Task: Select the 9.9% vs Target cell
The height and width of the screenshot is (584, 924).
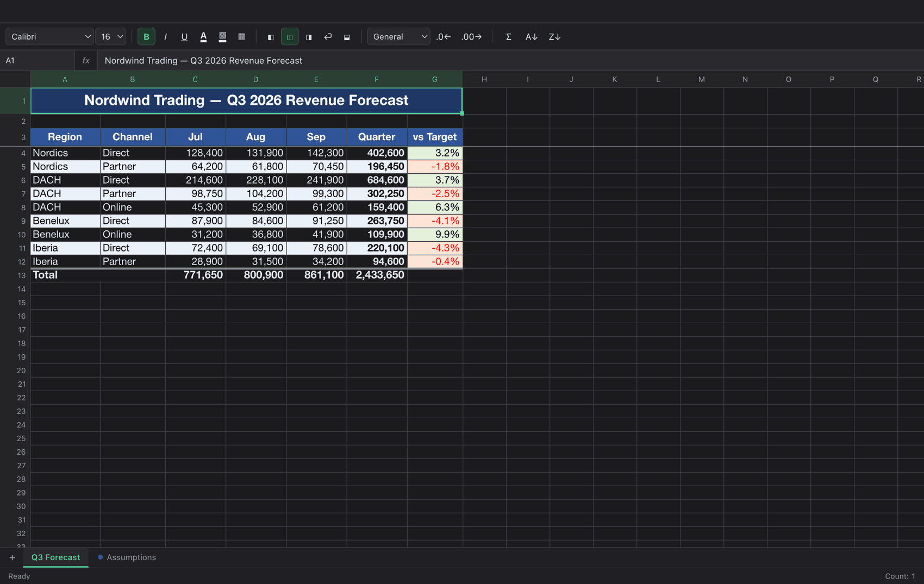Action: pyautogui.click(x=435, y=235)
